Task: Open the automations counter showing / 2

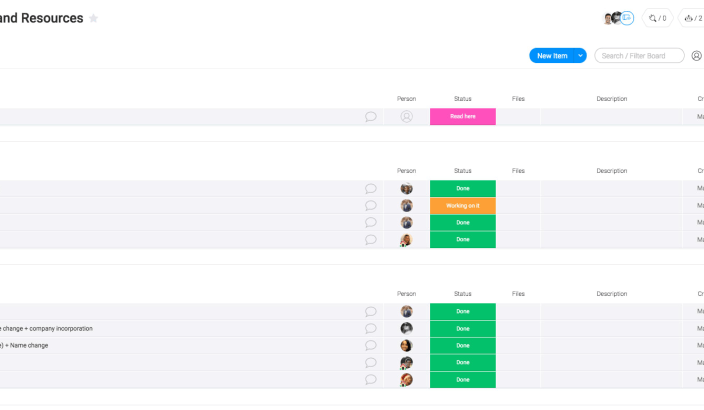Action: (x=692, y=18)
